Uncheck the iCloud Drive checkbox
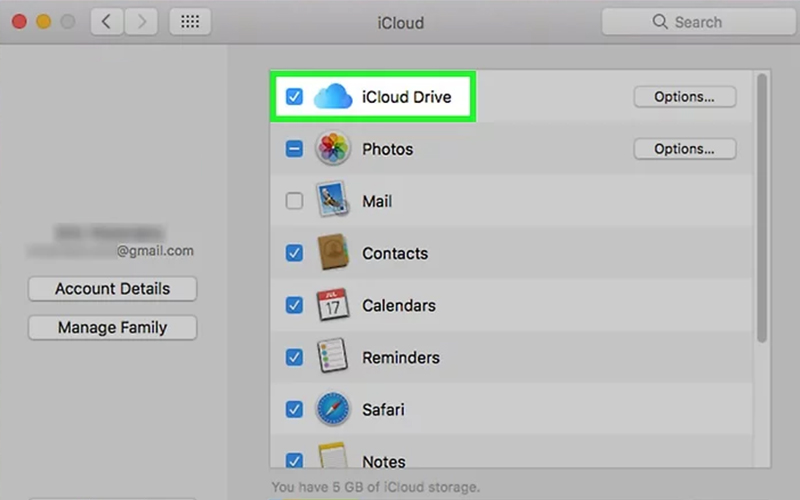This screenshot has height=500, width=800. (x=294, y=97)
